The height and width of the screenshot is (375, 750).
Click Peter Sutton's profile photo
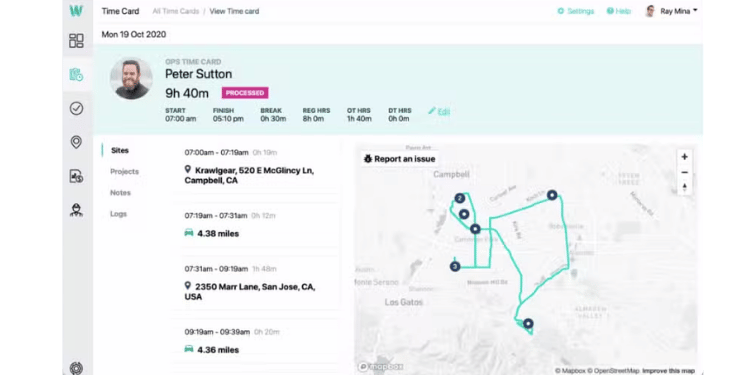131,78
